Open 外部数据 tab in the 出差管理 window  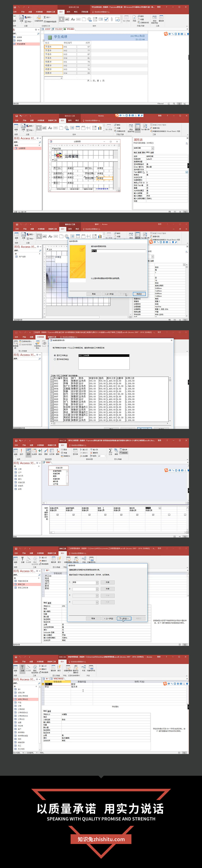tap(41, 120)
